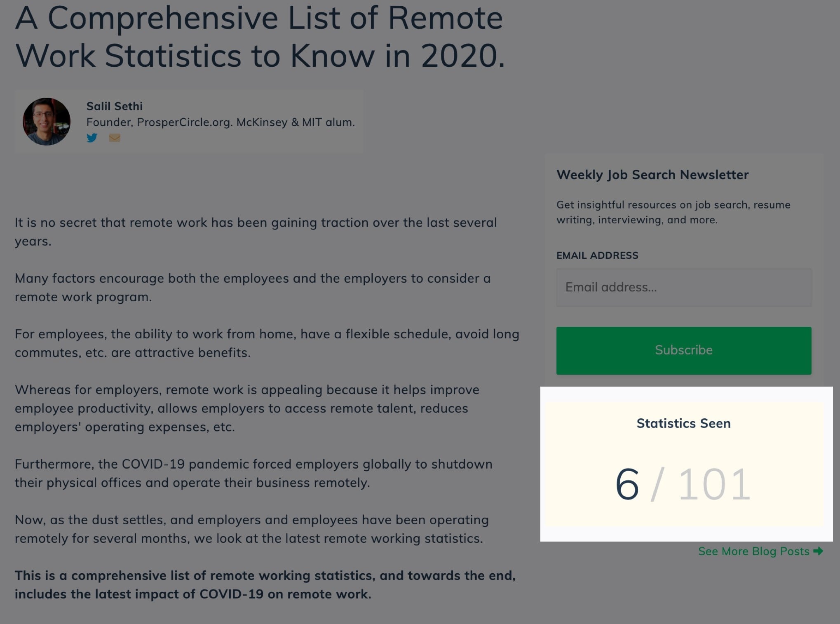Screen dimensions: 840x624
Task: Click the paragraph starting 'Whereas for employers'
Action: coord(247,408)
